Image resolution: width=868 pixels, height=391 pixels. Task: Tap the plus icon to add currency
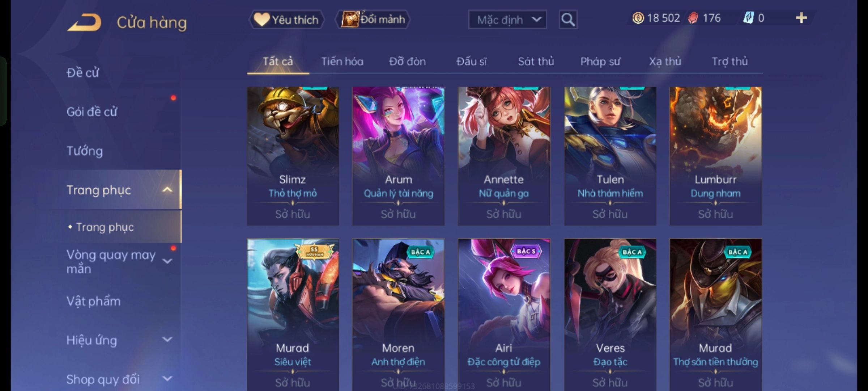(x=801, y=18)
